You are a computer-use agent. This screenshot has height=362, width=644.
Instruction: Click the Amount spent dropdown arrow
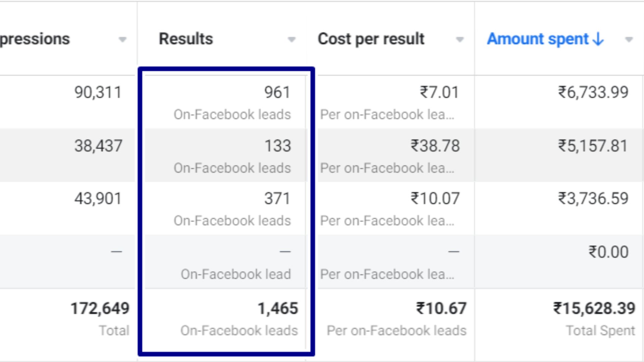(629, 40)
